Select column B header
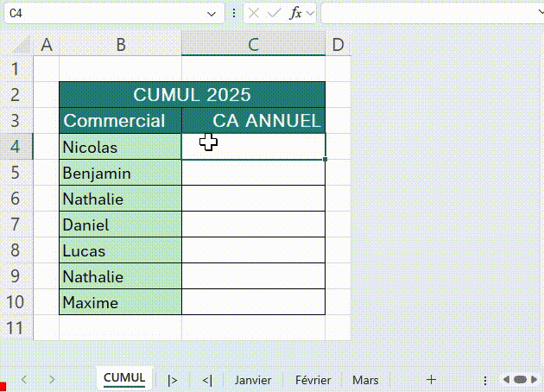The image size is (544, 392). pos(120,44)
